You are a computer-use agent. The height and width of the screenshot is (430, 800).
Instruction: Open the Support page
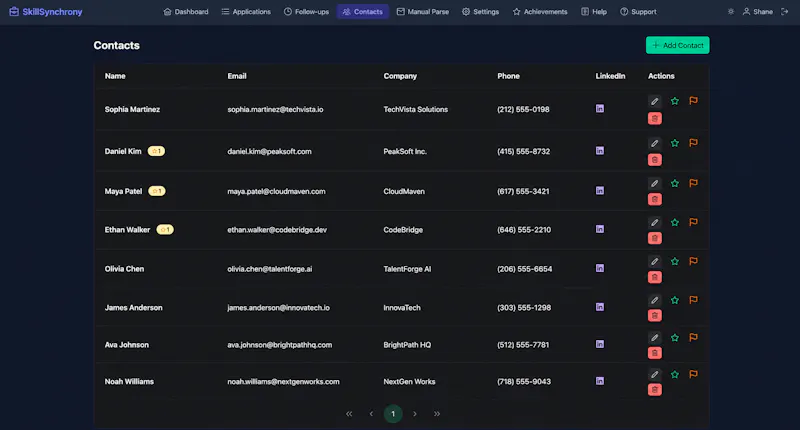[638, 11]
